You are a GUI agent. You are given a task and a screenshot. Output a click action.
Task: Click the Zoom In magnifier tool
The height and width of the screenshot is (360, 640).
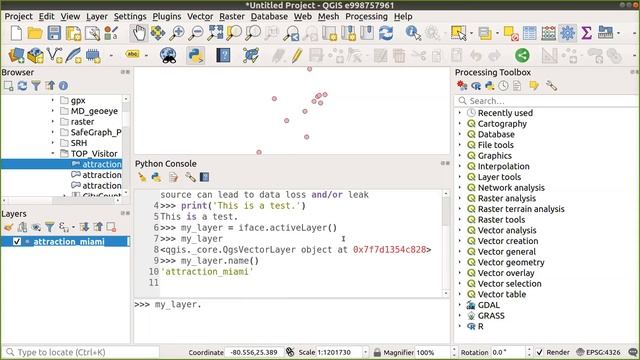coord(177,33)
